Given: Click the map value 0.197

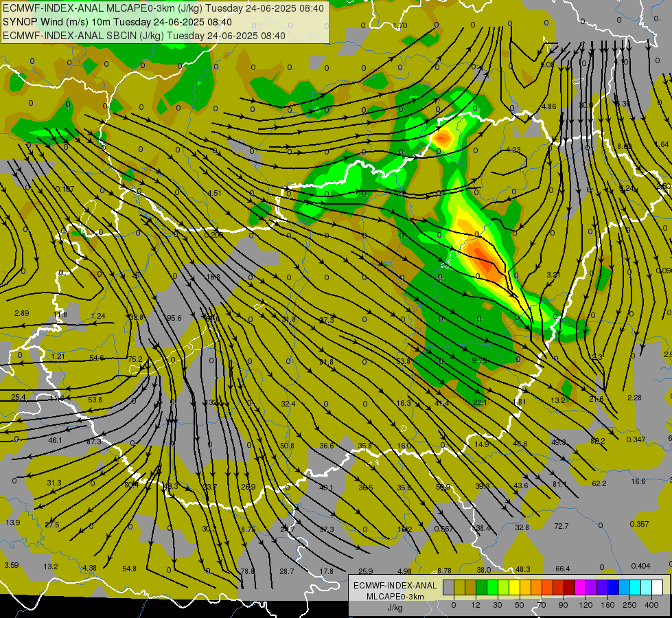Looking at the screenshot, I should pyautogui.click(x=65, y=189).
